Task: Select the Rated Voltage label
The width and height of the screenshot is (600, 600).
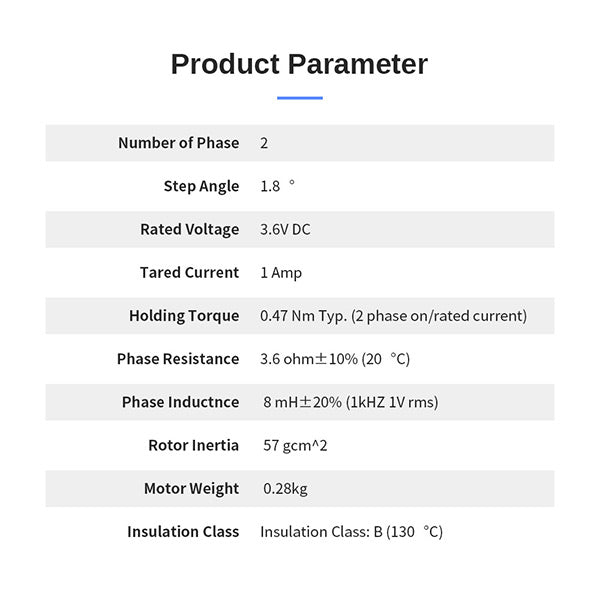Action: pos(189,229)
